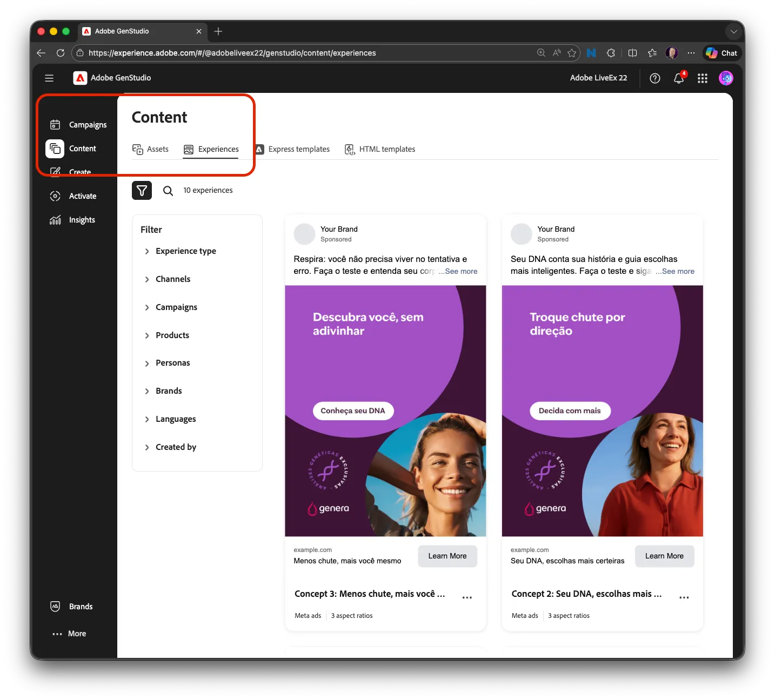Go to Campaigns in the sidebar
Screen dimensions: 775x700
[x=78, y=125]
